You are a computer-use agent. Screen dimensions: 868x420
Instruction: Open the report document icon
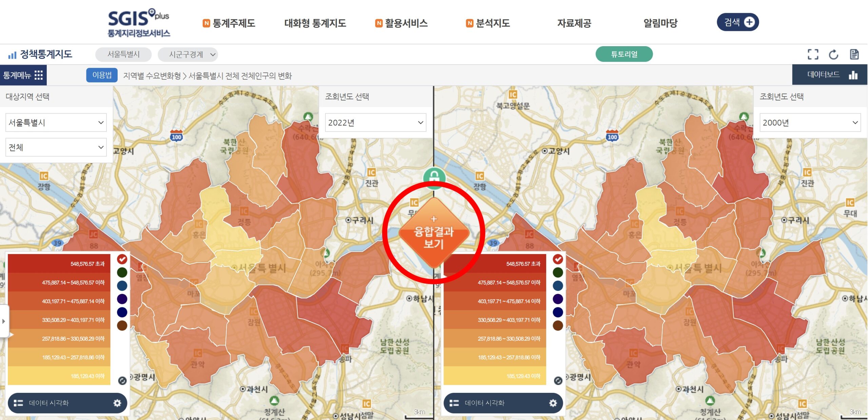coord(854,54)
